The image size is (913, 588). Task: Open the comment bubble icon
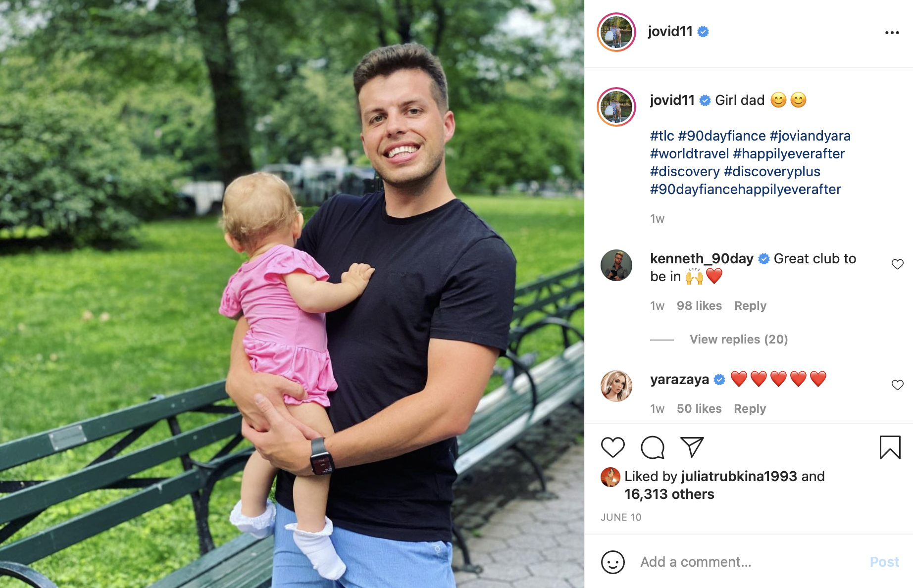coord(653,447)
